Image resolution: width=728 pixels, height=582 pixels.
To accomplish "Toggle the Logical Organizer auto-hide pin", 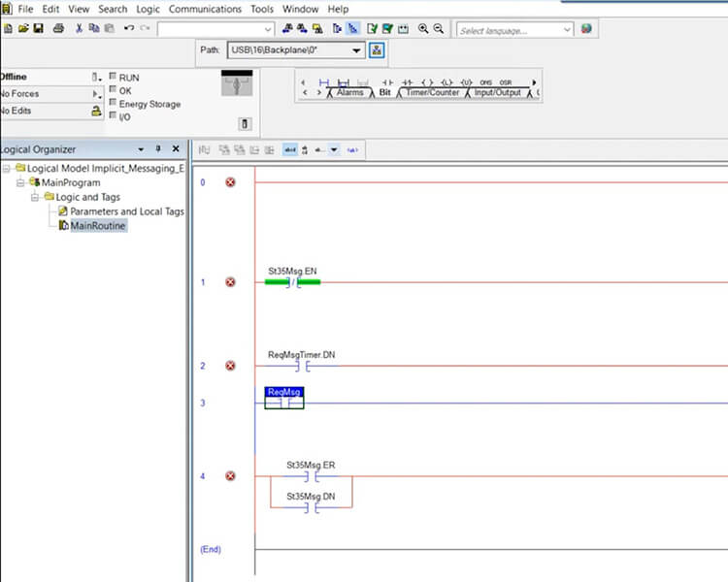I will (158, 149).
